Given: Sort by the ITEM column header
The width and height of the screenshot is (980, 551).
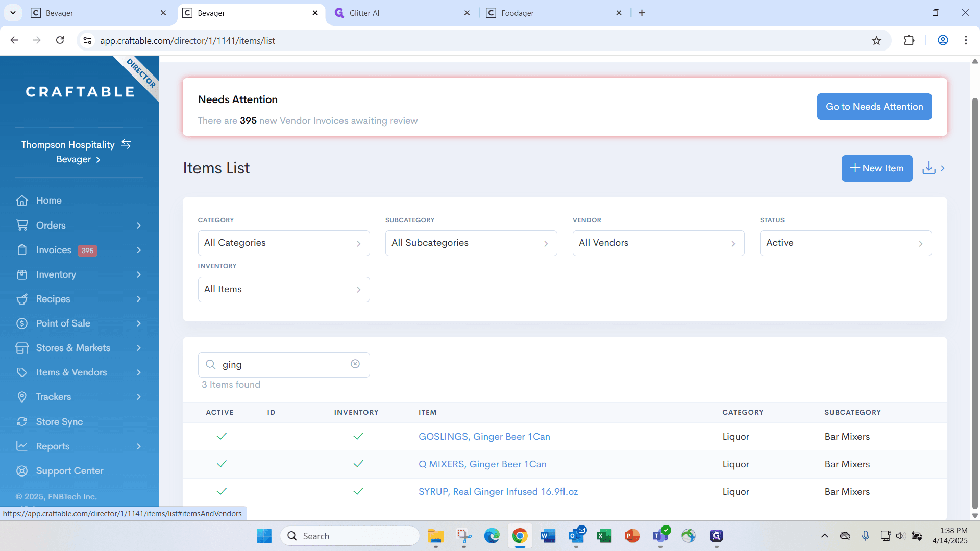Looking at the screenshot, I should (427, 412).
